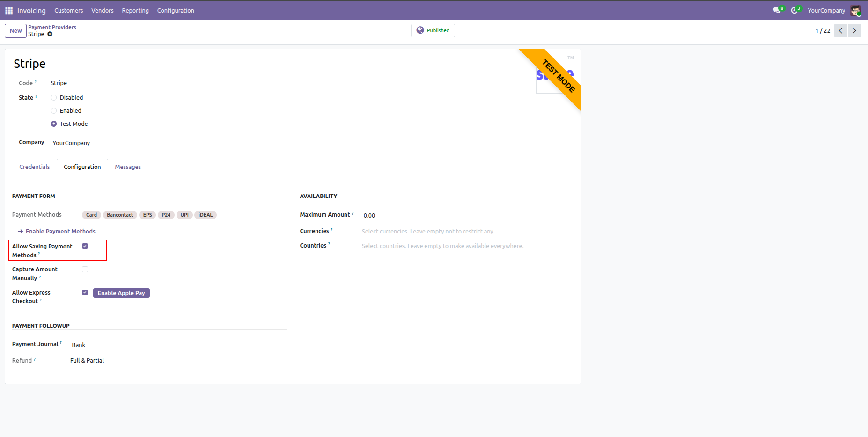Screen dimensions: 868x437
Task: Click the iDEAL payment method tag
Action: pyautogui.click(x=206, y=215)
